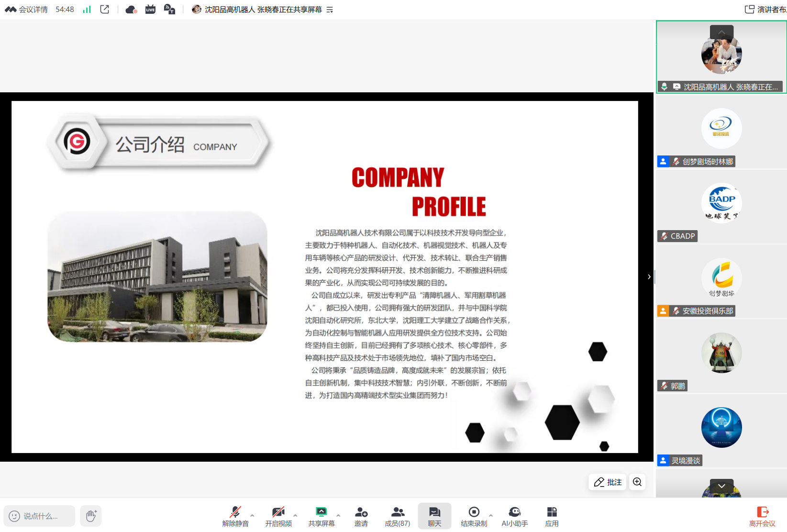Viewport: 787px width, 532px height.
Task: Expand audio options next to 解除静音
Action: [x=252, y=515]
